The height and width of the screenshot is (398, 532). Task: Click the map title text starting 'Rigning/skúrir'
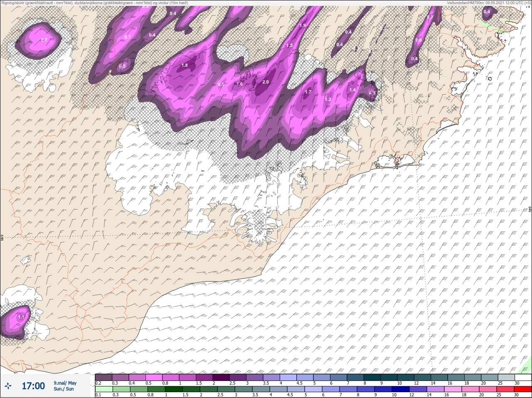(x=94, y=2)
